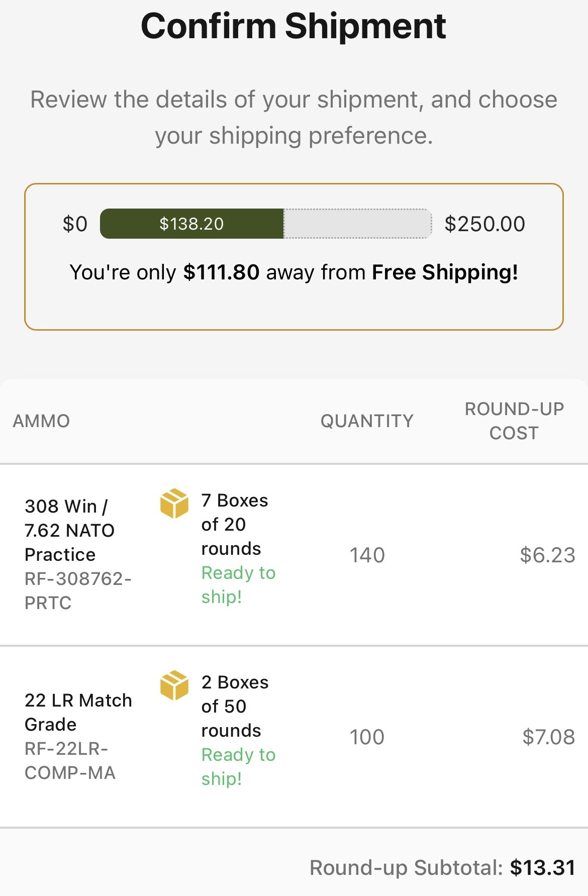
Task: Click Ready to ship status for 308 Win
Action: coord(238,584)
